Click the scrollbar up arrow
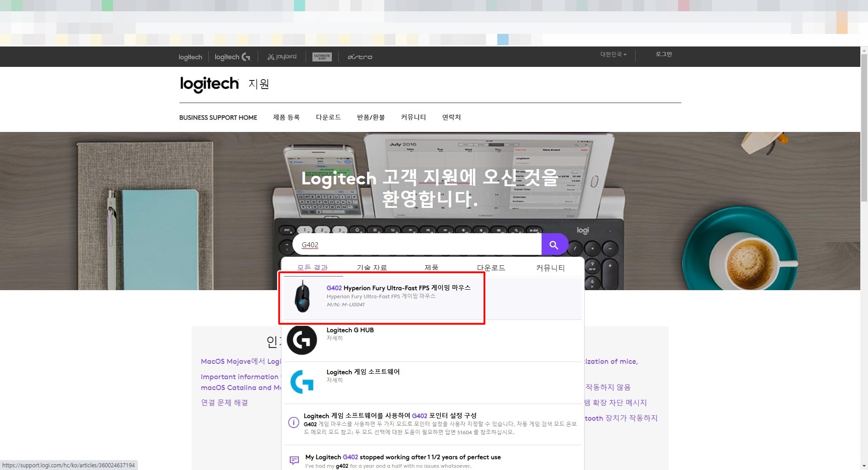The image size is (868, 470). (x=864, y=50)
